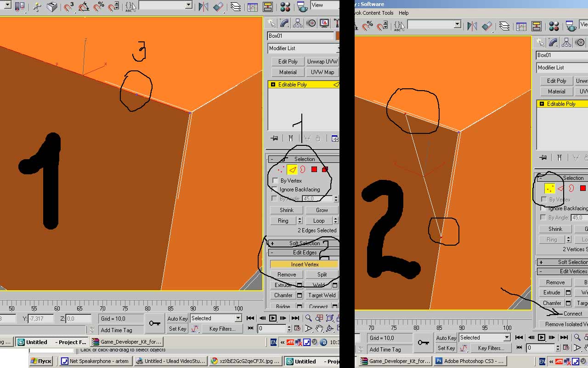This screenshot has width=588, height=368.
Task: Select highlighted Vertex sub-object mode icon
Action: tap(549, 189)
